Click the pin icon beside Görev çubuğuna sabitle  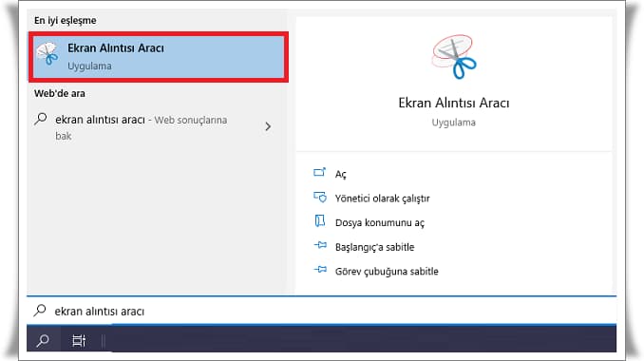coord(320,270)
